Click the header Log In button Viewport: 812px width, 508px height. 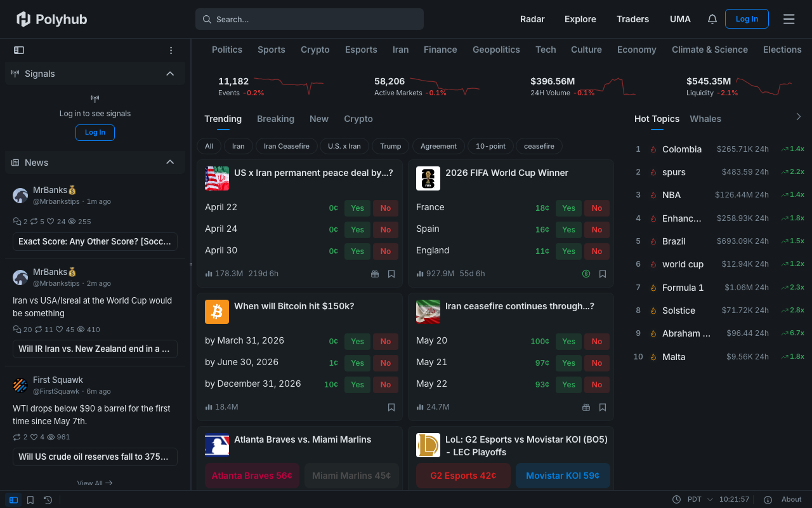747,19
